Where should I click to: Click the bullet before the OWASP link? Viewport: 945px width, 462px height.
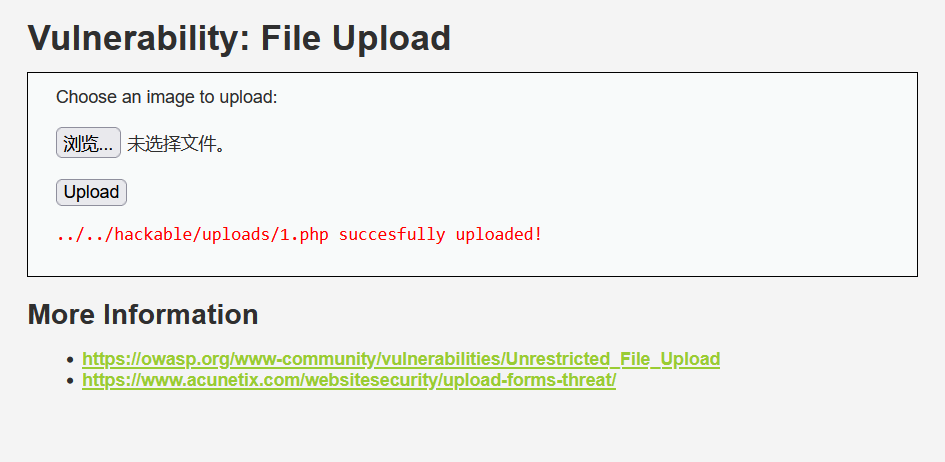[71, 360]
